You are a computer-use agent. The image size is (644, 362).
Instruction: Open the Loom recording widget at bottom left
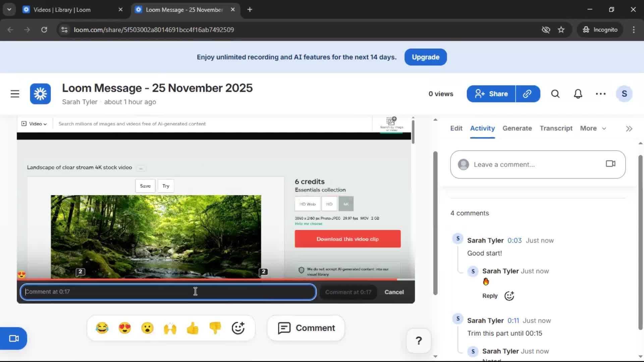click(x=13, y=339)
